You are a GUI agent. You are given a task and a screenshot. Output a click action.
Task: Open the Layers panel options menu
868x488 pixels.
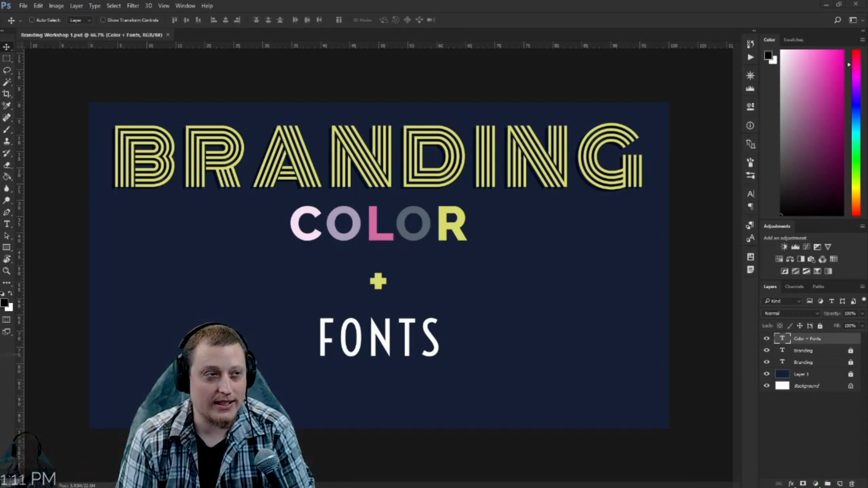pos(862,286)
